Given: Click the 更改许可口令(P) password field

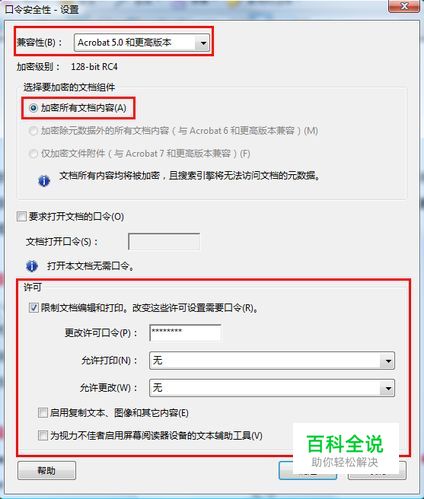Looking at the screenshot, I should point(185,332).
